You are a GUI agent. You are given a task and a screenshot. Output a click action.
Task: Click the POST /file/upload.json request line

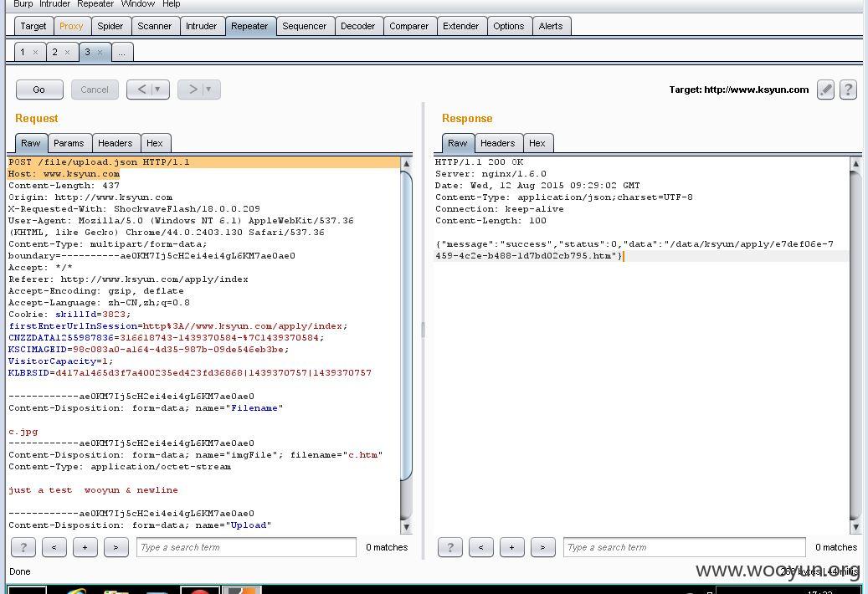[x=99, y=162]
